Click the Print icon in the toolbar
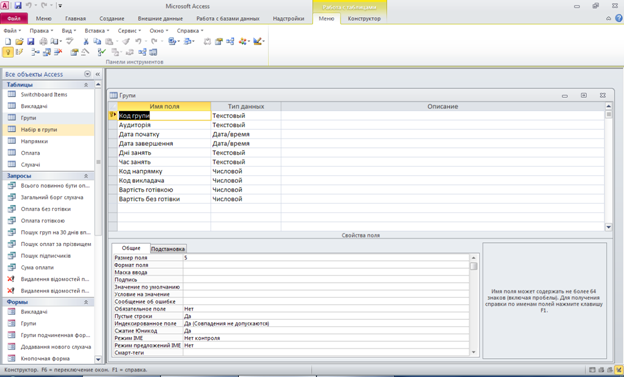The height and width of the screenshot is (377, 624). (43, 41)
